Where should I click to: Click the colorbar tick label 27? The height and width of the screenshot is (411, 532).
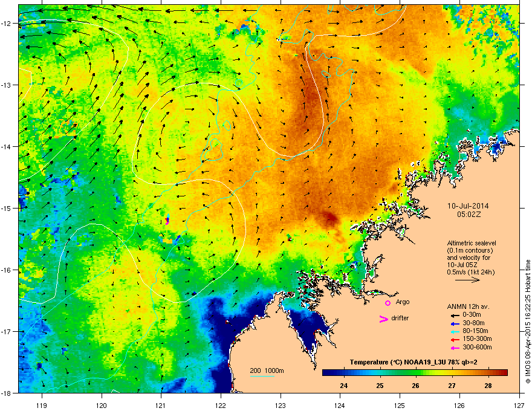coord(452,386)
